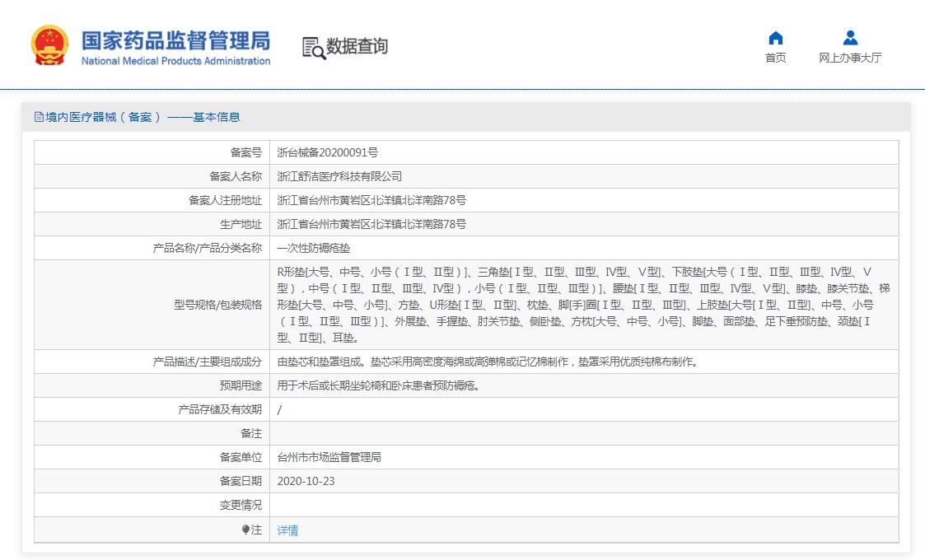Select 台州市市场监督管理局 cell
Viewport: 925px width, 560px height.
(x=329, y=457)
